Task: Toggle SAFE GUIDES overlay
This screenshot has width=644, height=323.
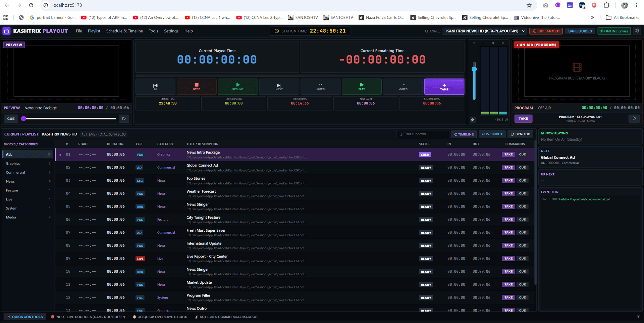Action: coord(580,31)
